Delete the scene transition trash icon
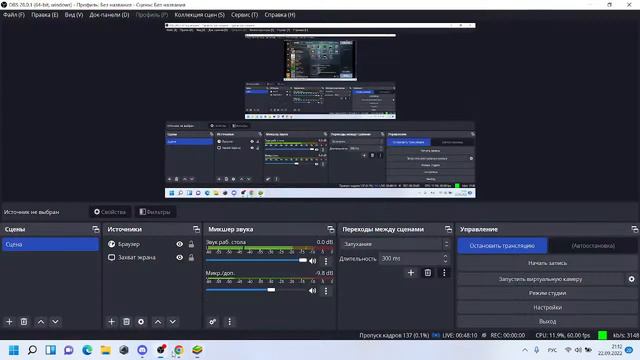Image resolution: width=640 pixels, height=360 pixels. click(428, 273)
